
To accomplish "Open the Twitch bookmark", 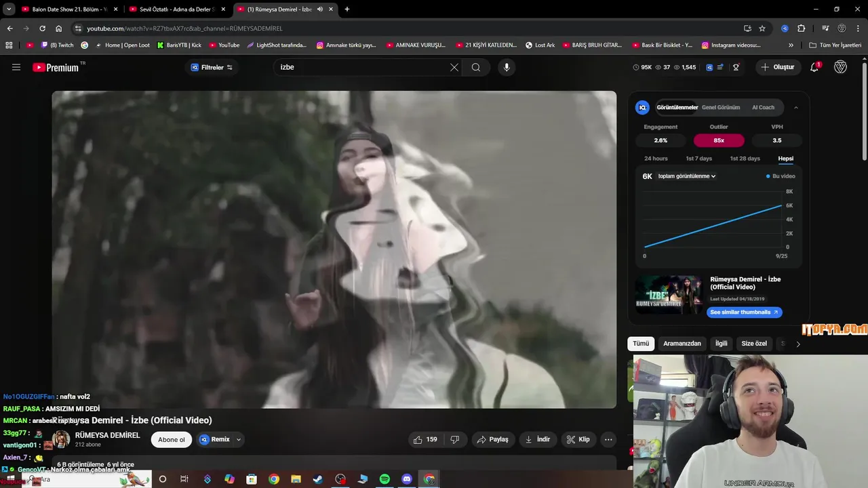I will coord(58,45).
